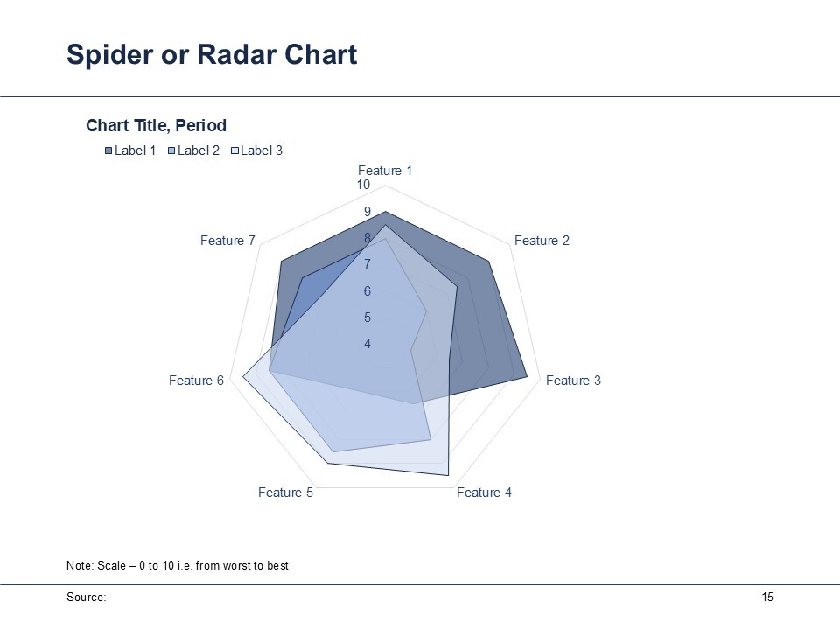Click the Label 2 legend color swatch
The height and width of the screenshot is (630, 840).
pos(171,151)
